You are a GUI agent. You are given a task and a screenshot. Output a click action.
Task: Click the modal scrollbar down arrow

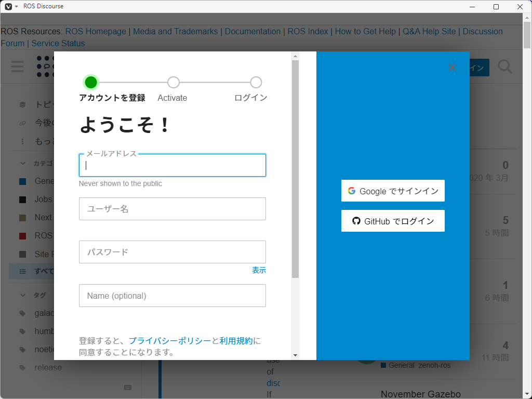tap(295, 355)
